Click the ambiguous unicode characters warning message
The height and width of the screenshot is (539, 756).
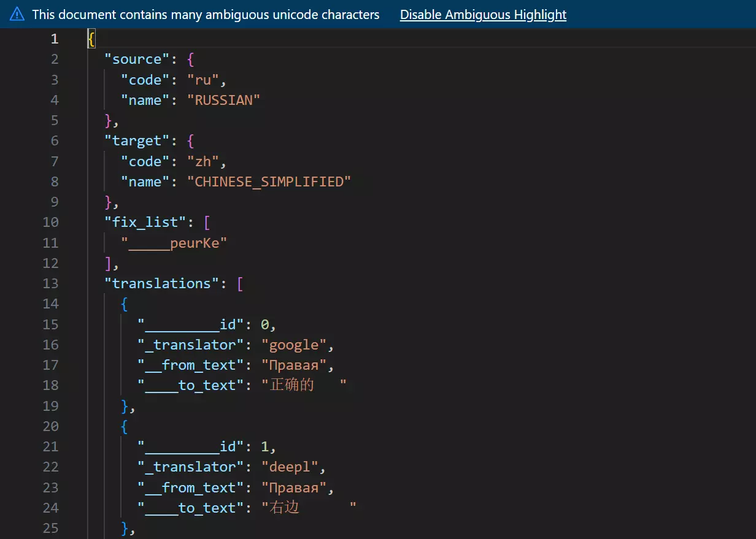(206, 14)
